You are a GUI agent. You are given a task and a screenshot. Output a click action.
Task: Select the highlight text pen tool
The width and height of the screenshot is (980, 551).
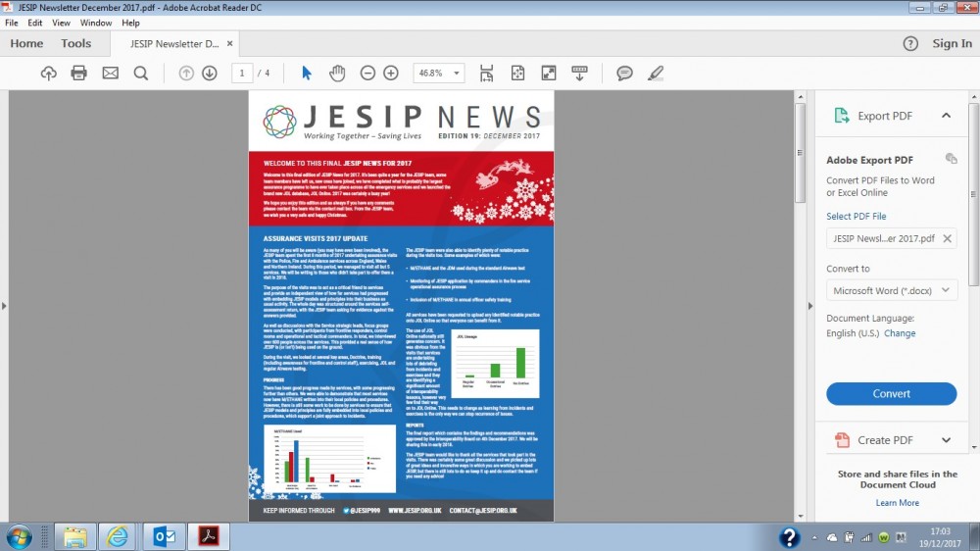[x=655, y=74]
